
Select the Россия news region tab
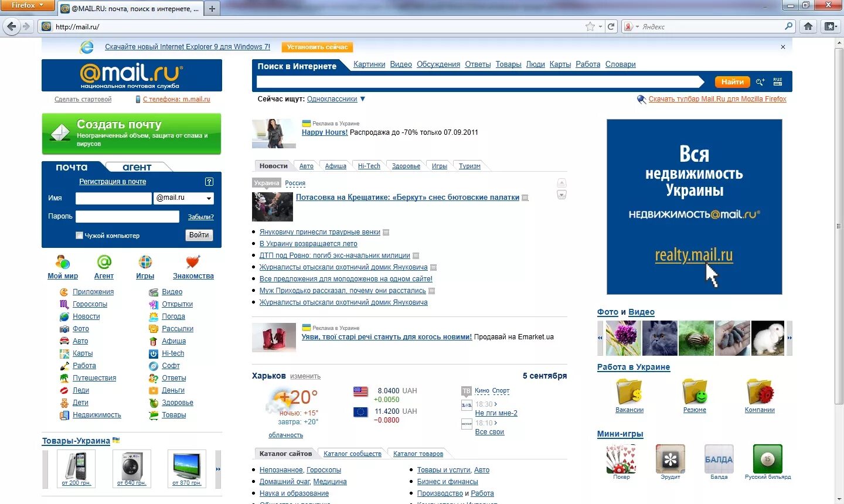tap(295, 183)
